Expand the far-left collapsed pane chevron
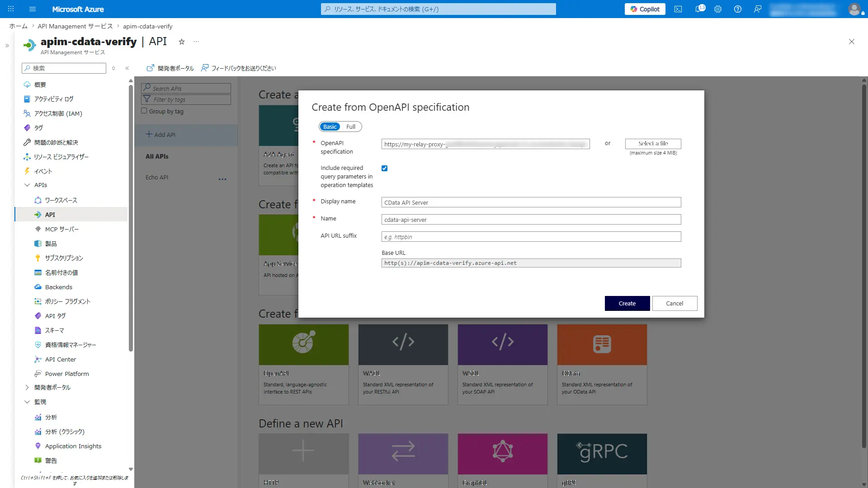Image resolution: width=868 pixels, height=488 pixels. click(7, 46)
